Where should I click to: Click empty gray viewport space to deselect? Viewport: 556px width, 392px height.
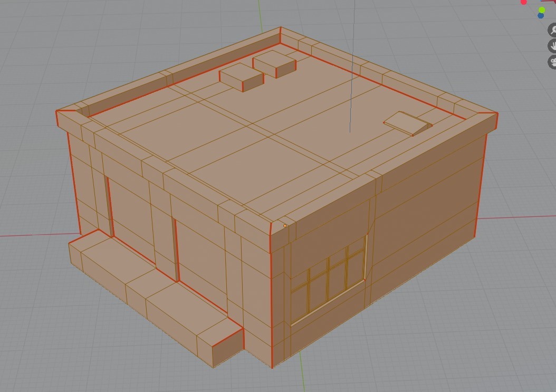[42, 343]
